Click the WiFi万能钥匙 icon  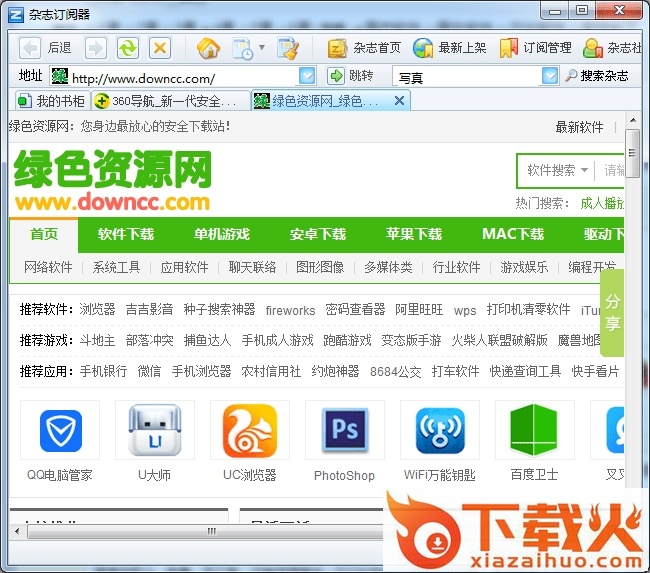[439, 431]
